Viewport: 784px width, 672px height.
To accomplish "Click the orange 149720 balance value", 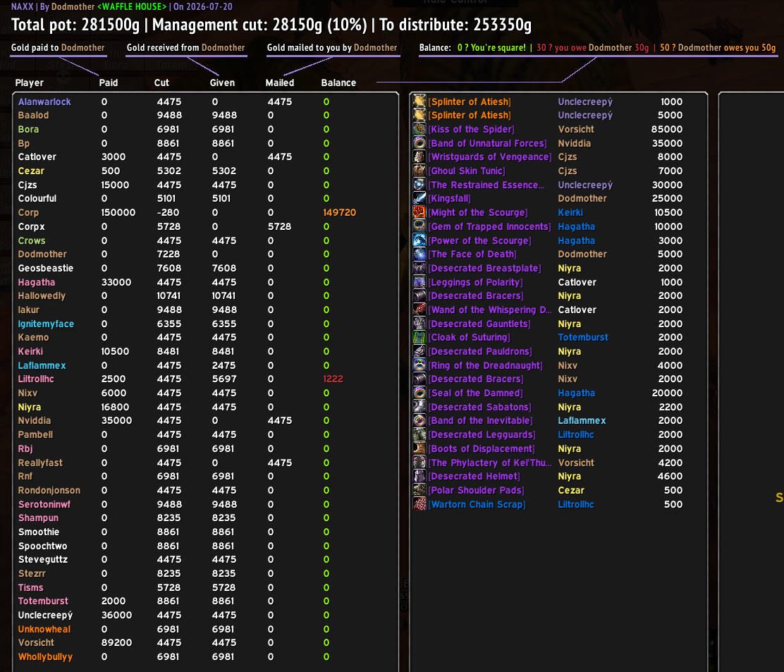I will (340, 212).
